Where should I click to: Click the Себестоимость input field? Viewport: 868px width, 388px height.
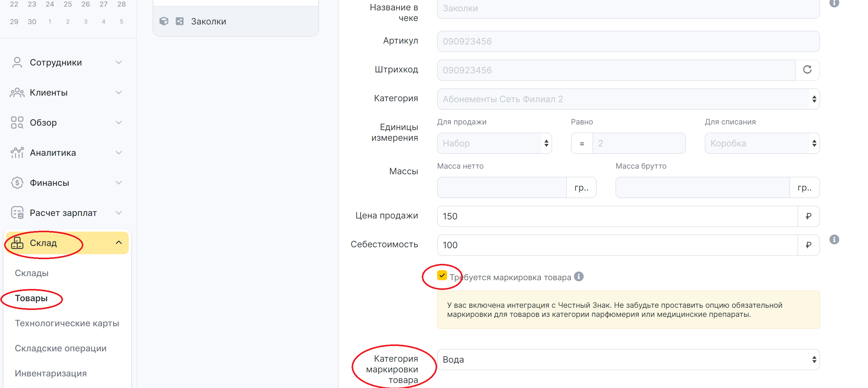point(617,245)
